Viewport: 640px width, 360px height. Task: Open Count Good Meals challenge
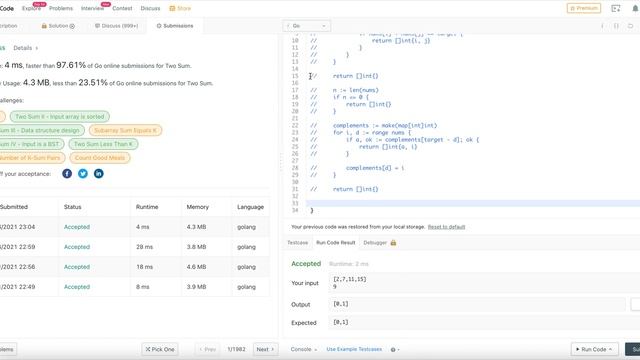[100, 158]
